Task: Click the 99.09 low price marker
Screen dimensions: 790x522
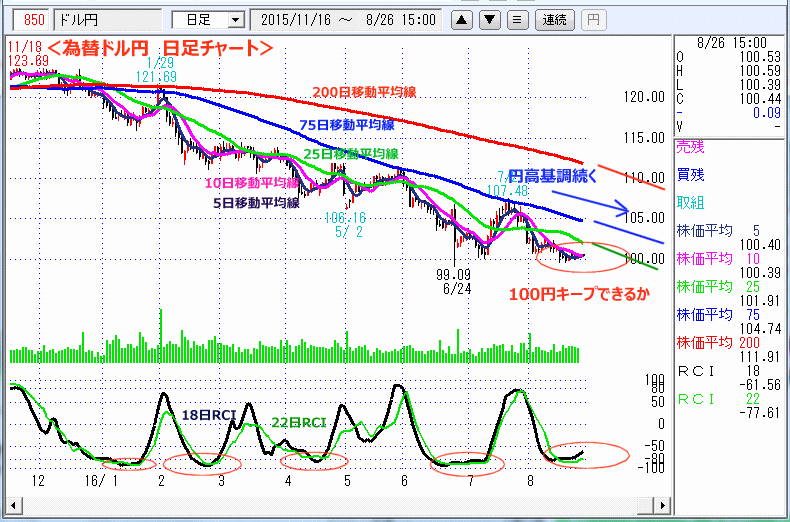Action: pyautogui.click(x=458, y=273)
